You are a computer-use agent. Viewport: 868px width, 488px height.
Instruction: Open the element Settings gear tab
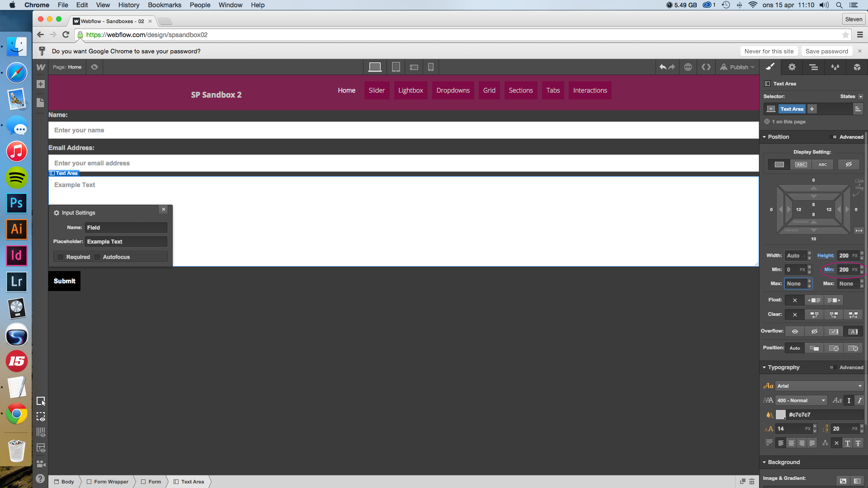click(x=792, y=67)
